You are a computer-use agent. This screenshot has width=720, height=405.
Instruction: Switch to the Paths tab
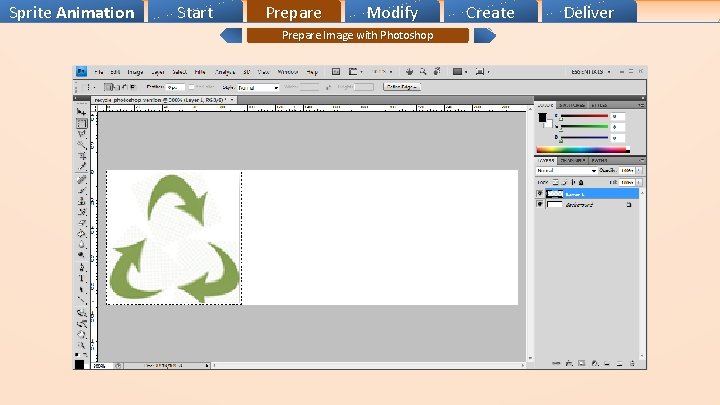click(x=599, y=160)
